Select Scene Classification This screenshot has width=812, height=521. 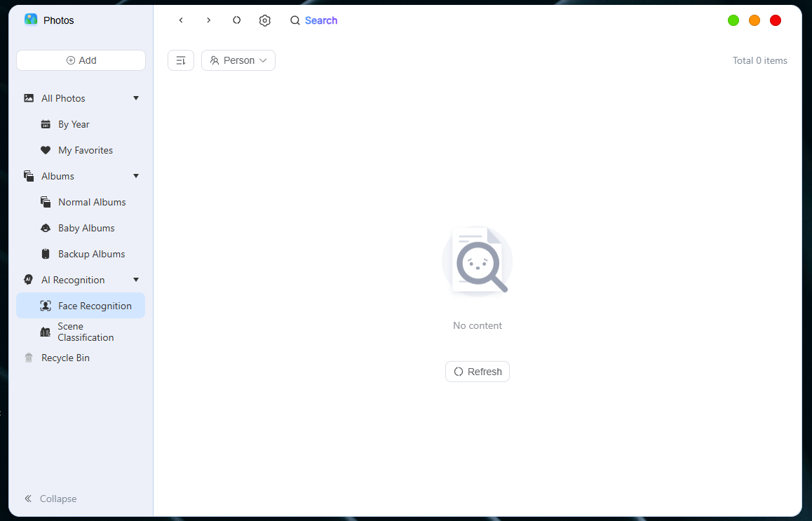point(81,332)
